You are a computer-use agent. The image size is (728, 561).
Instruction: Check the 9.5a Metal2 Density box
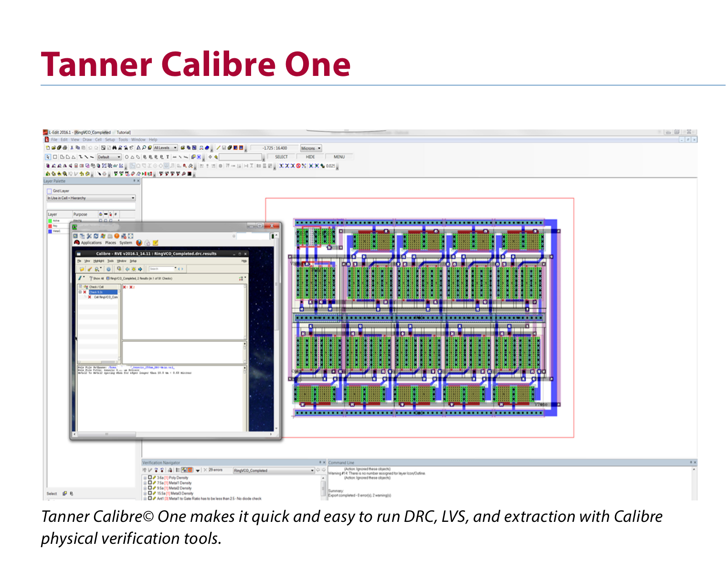click(150, 488)
